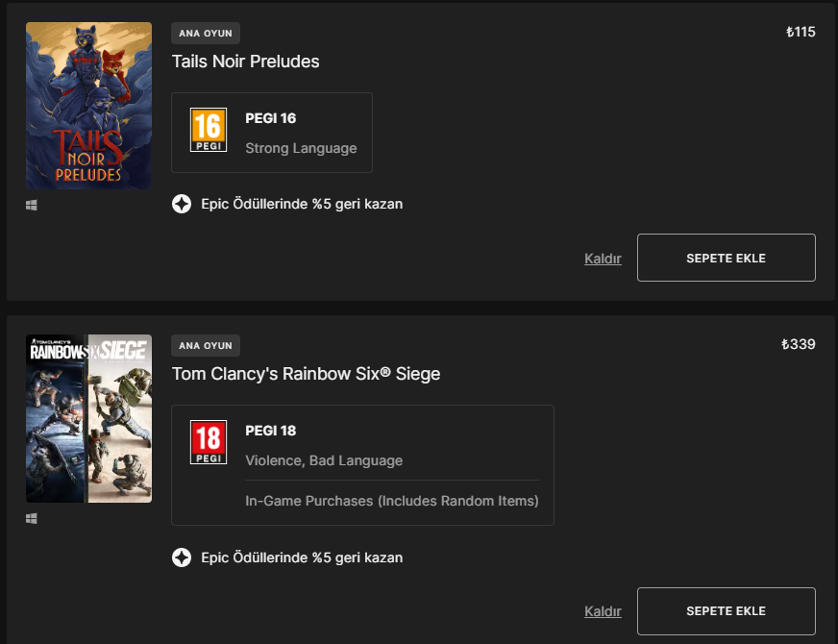The height and width of the screenshot is (644, 838).
Task: Click the ₺115 price label
Action: (800, 32)
